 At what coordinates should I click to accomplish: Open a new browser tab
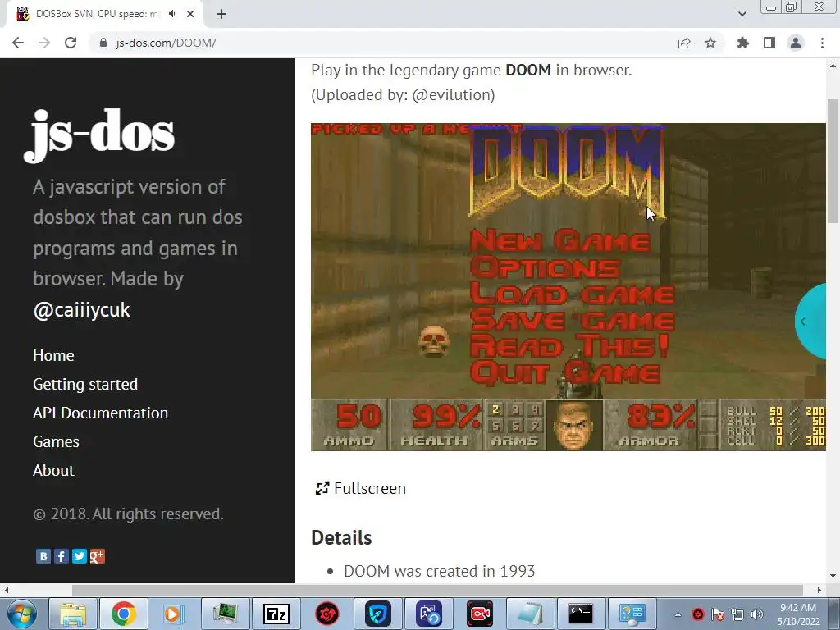pyautogui.click(x=221, y=14)
